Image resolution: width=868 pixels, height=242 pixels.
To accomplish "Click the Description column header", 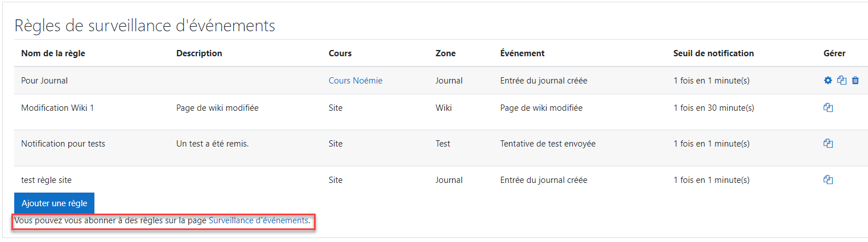I will tap(199, 53).
